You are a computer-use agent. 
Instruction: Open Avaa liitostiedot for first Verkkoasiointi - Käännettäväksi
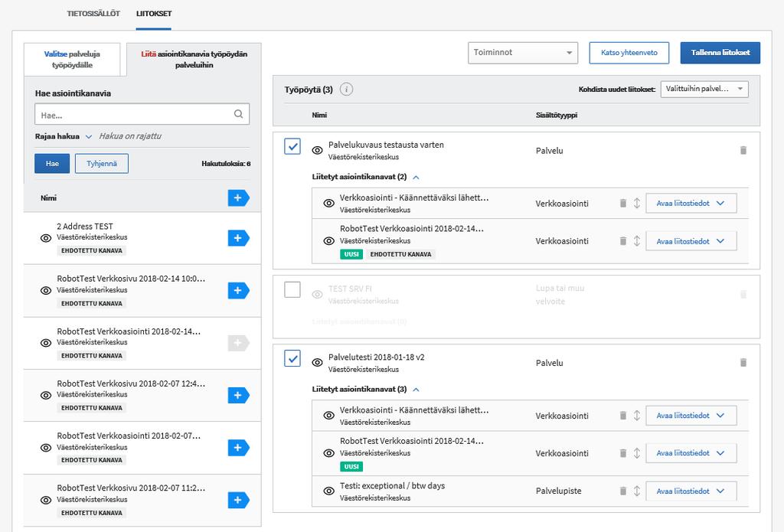[x=691, y=203]
